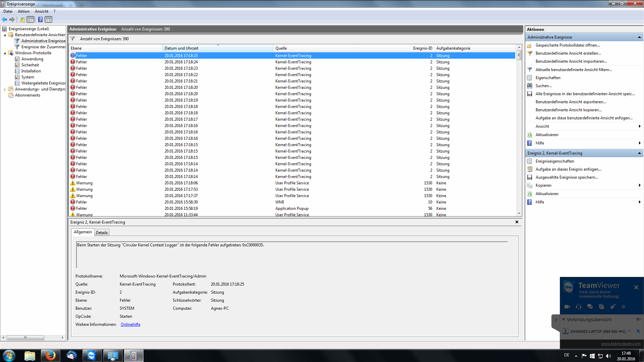The image size is (644, 362).
Task: Click the filter funnel icon above event list
Action: point(72,39)
